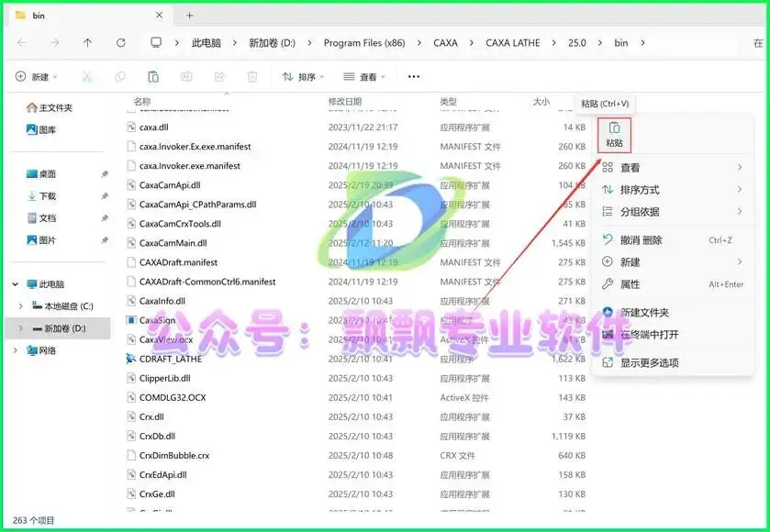
Task: Choose 撤消 删除 in context menu
Action: tap(673, 240)
